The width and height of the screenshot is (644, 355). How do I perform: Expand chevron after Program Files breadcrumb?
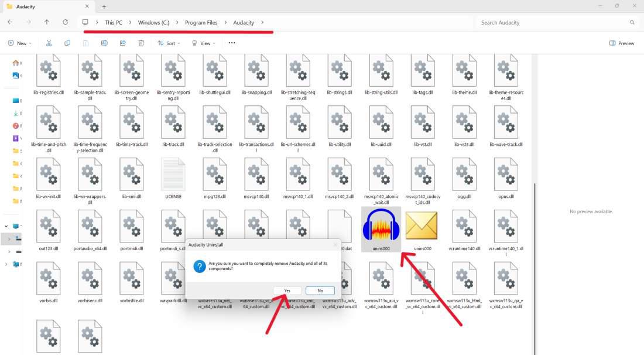tap(225, 23)
